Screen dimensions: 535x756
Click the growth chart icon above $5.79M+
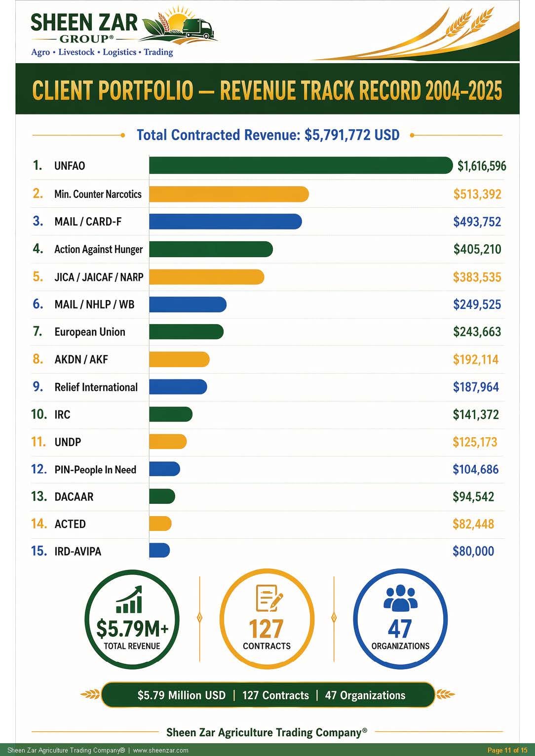click(129, 599)
